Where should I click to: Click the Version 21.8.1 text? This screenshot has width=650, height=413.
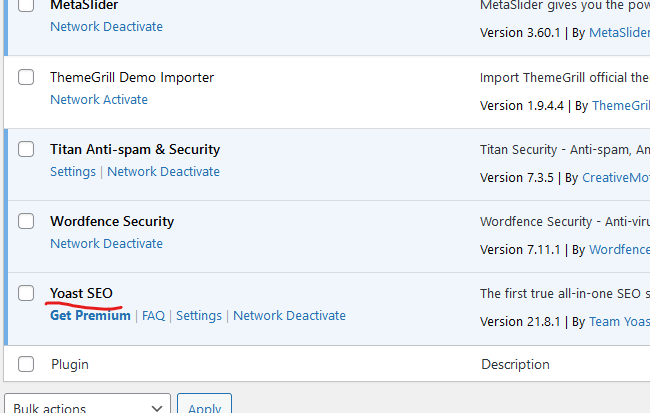pos(520,321)
